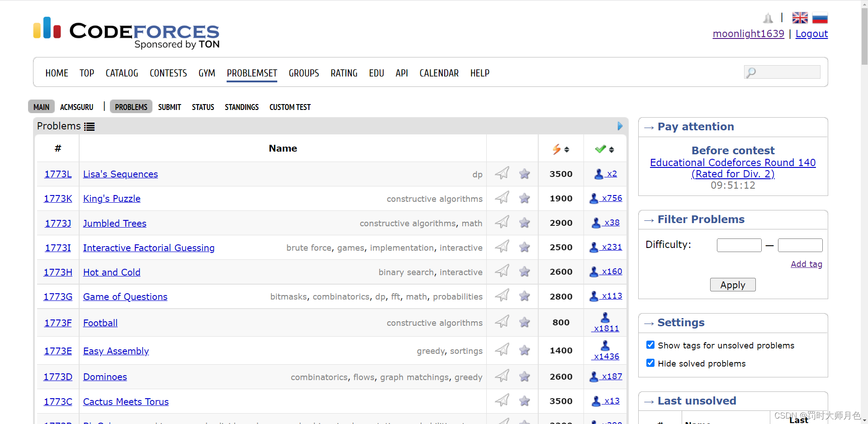Open the CALENDAR menu item
Screen dimensions: 868x424
pos(439,73)
